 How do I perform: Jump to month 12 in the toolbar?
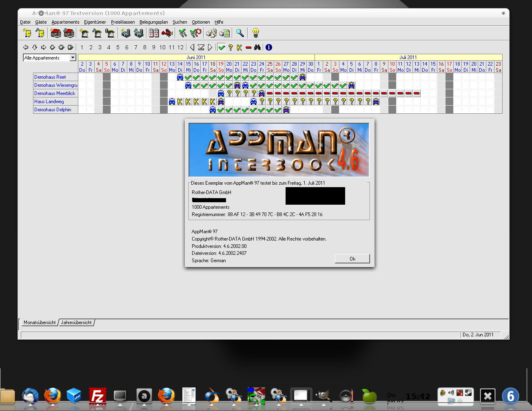tap(180, 47)
